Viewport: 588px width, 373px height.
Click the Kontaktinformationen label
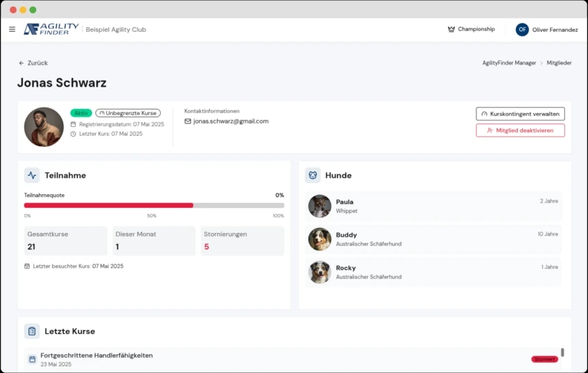point(212,111)
